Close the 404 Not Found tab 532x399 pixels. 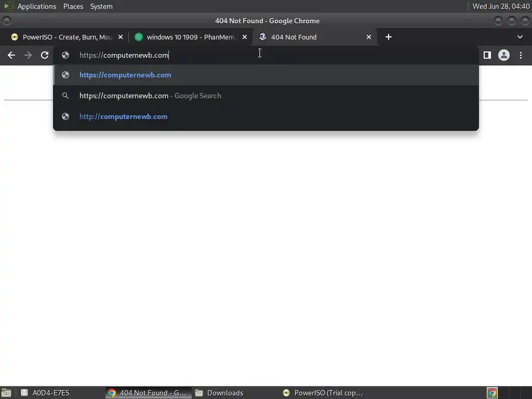click(x=369, y=37)
